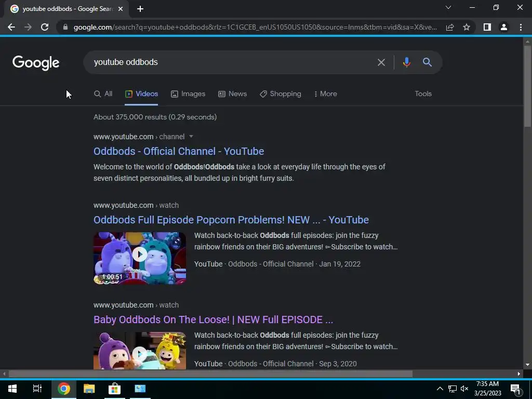Open search Tools options
This screenshot has height=399, width=532.
coord(423,94)
